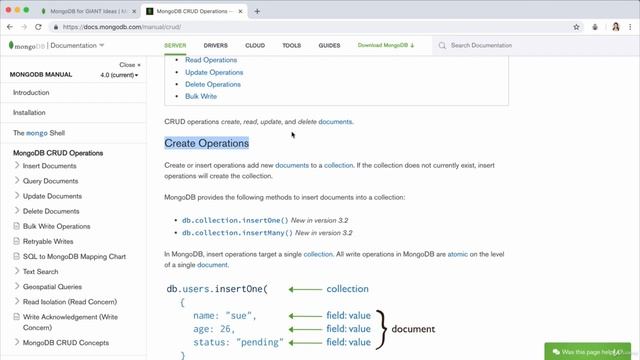Click Was this page helpful button
The image size is (640, 360).
click(x=587, y=351)
